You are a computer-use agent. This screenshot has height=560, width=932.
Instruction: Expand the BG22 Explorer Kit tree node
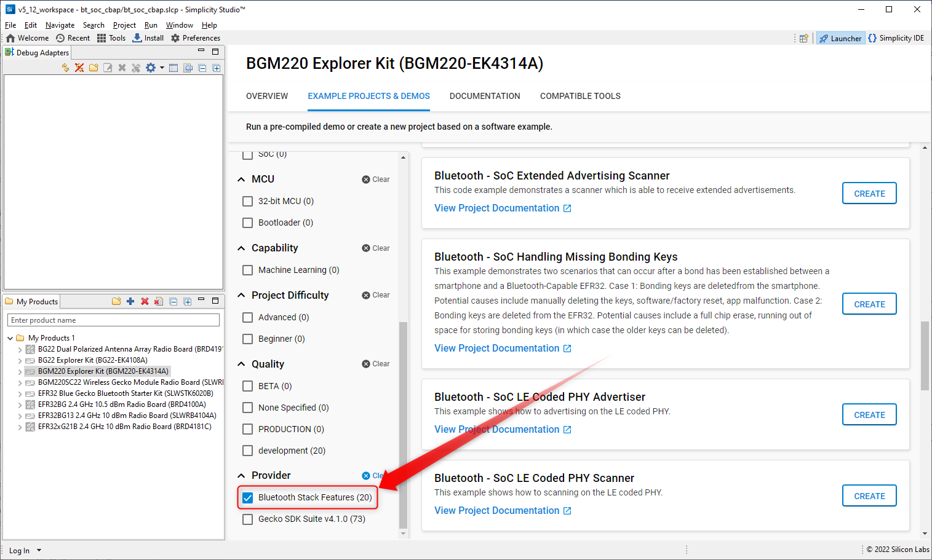[x=20, y=361]
